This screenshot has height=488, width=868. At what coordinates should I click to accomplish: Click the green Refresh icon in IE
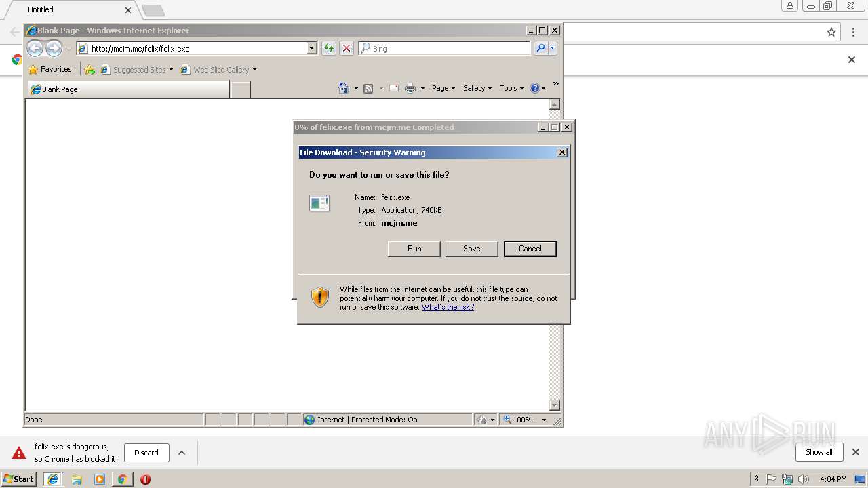[329, 48]
